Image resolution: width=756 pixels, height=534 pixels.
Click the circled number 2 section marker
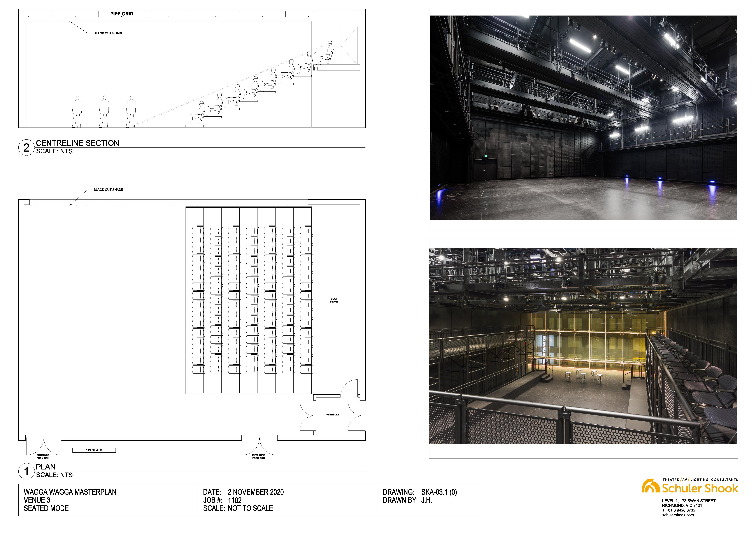click(26, 147)
